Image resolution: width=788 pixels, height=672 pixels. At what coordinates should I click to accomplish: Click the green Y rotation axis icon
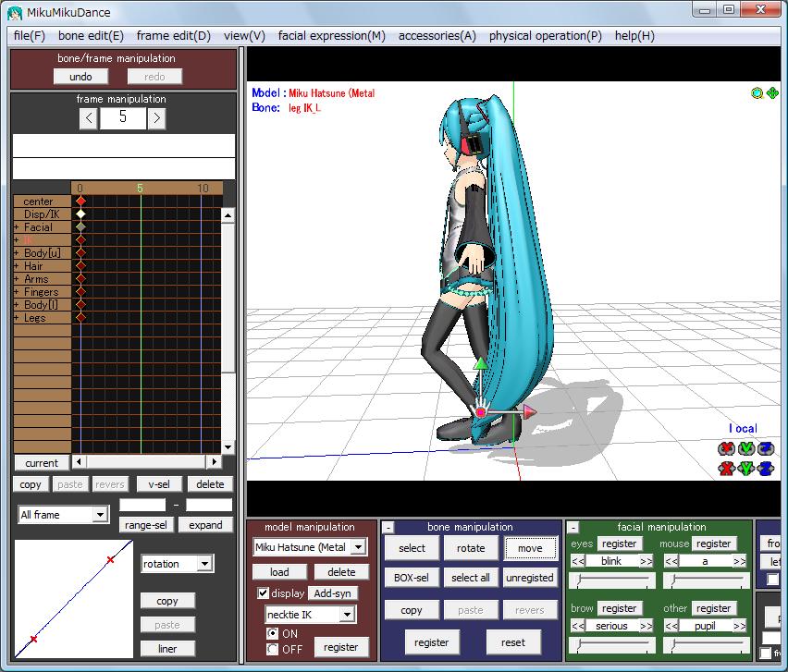tap(746, 448)
